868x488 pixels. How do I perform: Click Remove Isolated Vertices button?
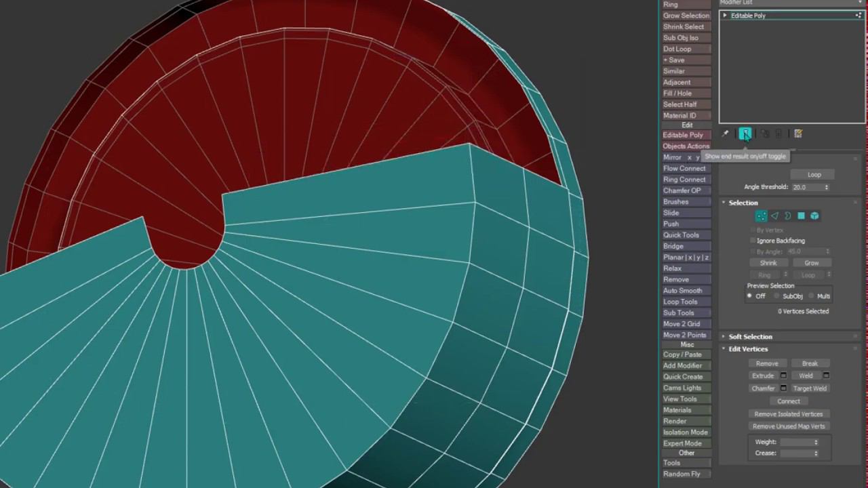point(789,414)
